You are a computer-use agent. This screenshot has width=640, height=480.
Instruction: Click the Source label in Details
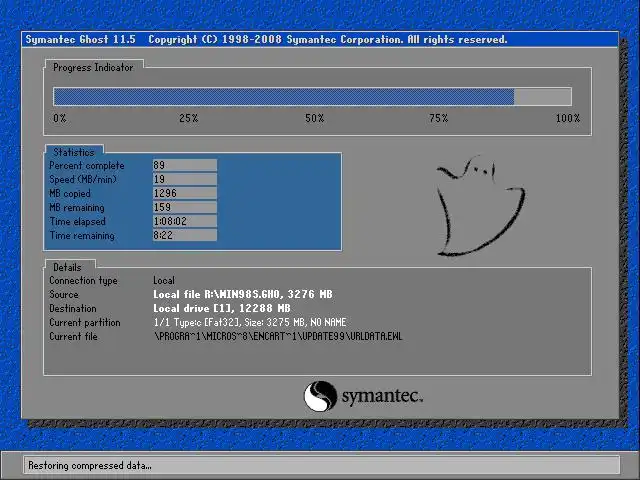[64, 294]
